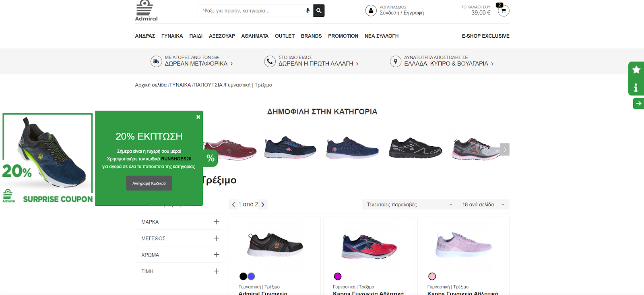
Task: Copy coupon with Αντιγραφή Κωδικού button
Action: (x=149, y=183)
